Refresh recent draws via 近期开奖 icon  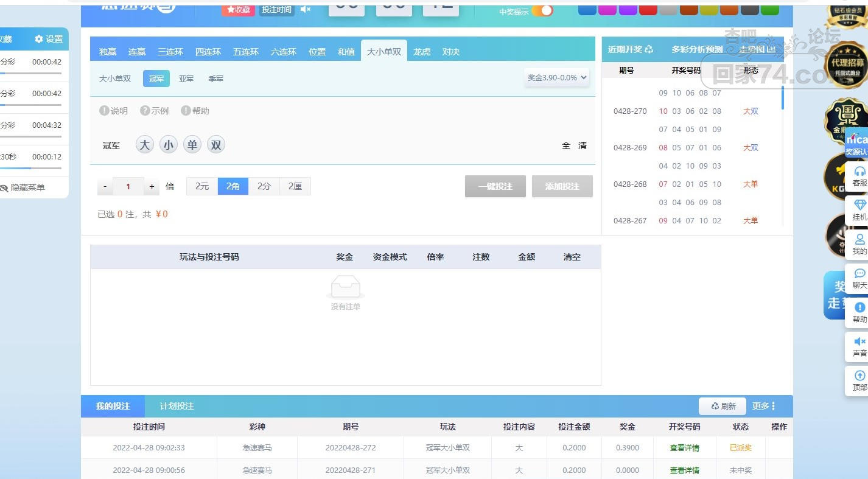[x=649, y=49]
